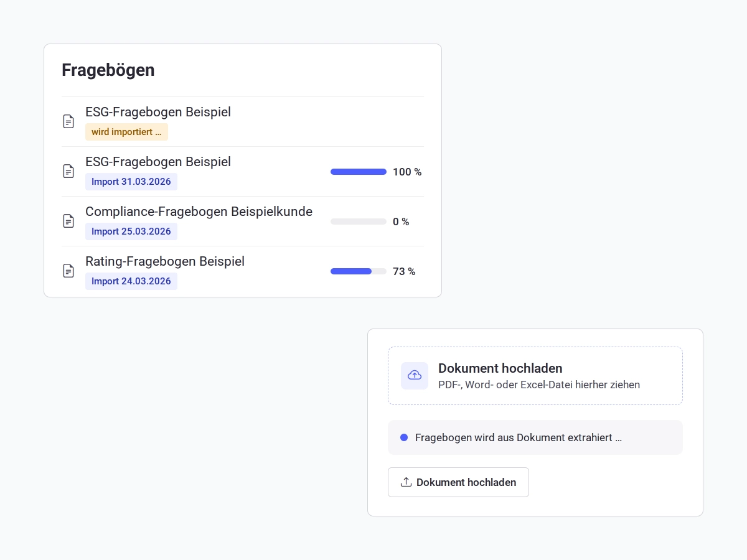Click the 100 % progress bar

pos(359,172)
